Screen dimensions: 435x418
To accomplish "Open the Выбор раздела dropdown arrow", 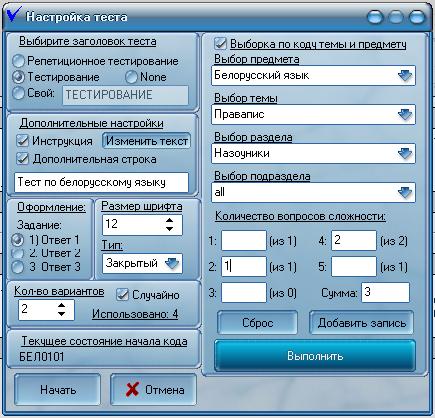I will 405,154.
